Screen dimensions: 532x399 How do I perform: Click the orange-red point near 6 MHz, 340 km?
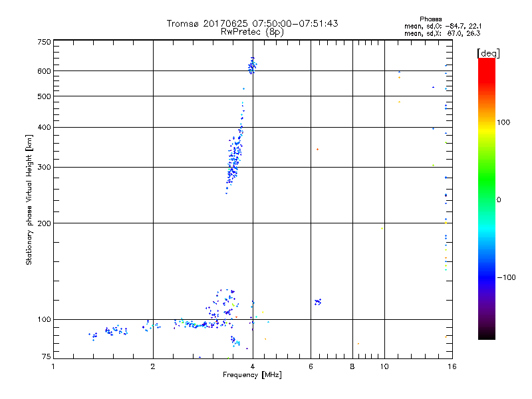pos(318,149)
